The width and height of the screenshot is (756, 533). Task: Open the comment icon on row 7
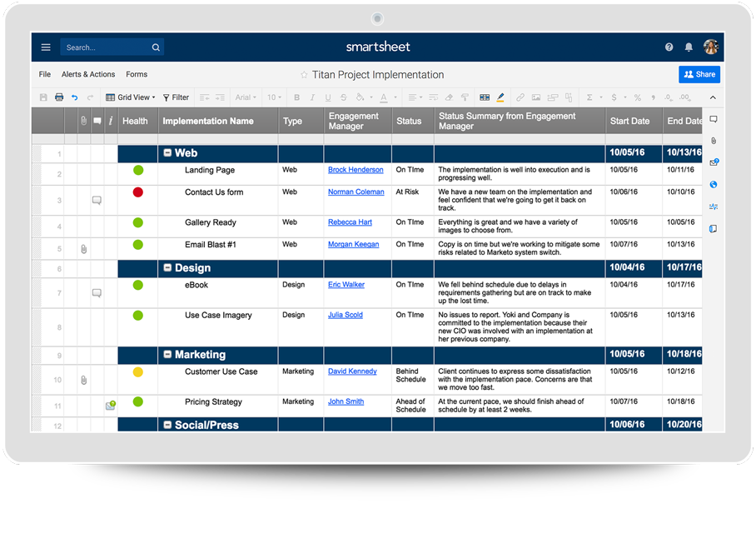97,293
